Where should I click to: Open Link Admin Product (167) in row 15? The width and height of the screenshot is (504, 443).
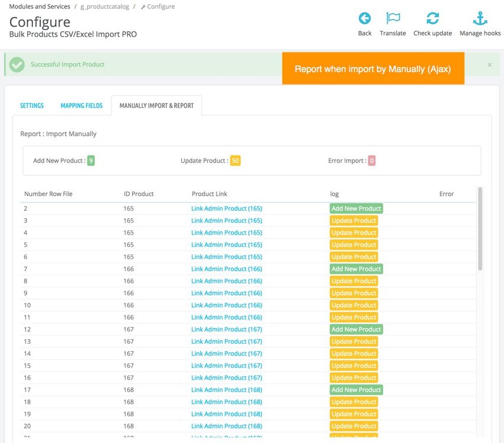tap(227, 366)
